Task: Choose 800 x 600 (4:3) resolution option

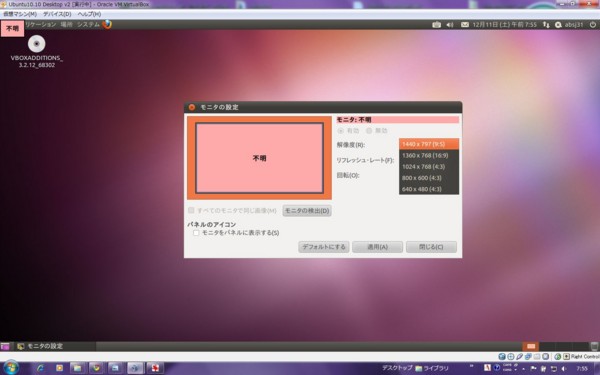Action: (x=429, y=178)
